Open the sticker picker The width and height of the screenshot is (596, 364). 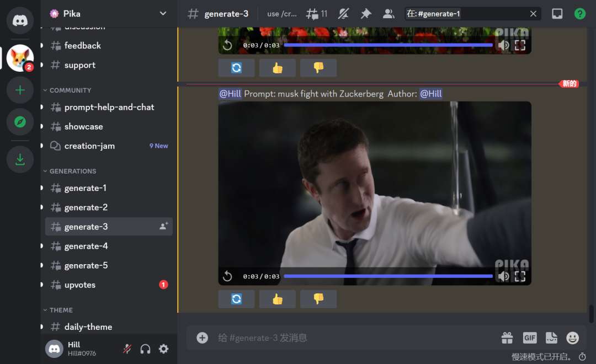551,338
